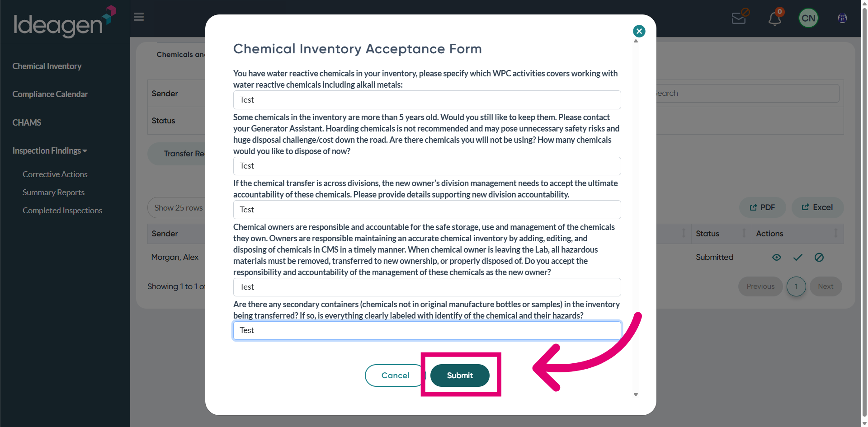Open the mail notifications icon

coord(740,18)
